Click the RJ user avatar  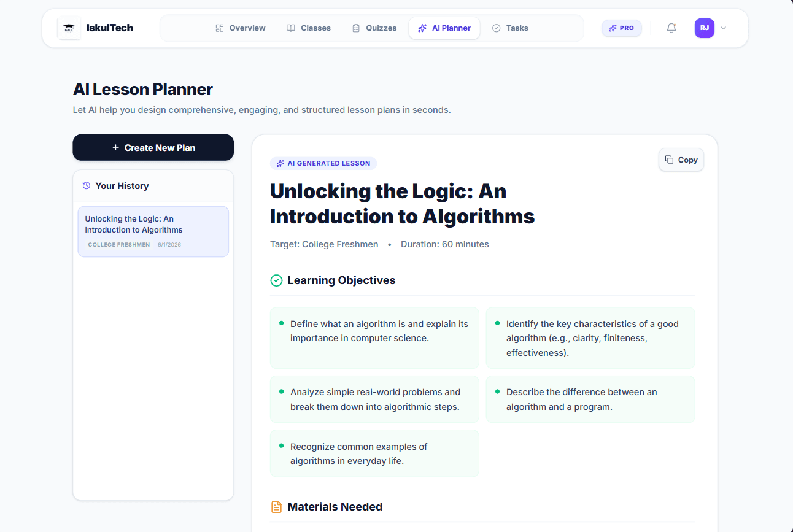(705, 28)
